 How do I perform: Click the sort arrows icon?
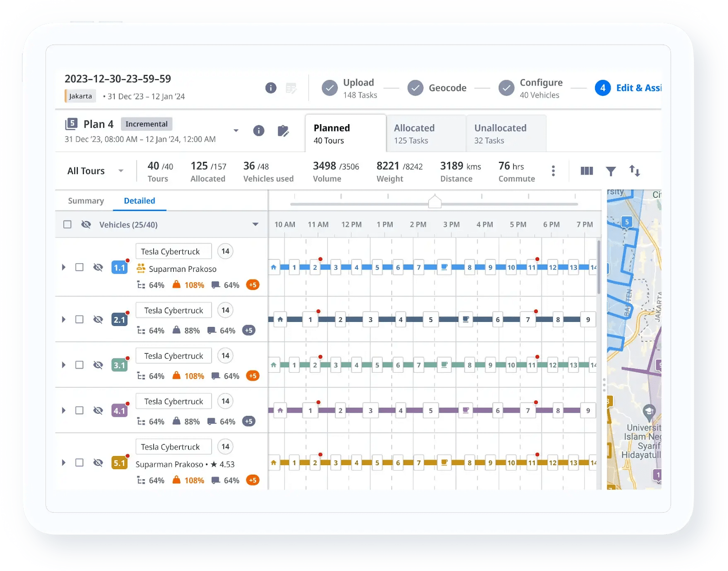click(x=635, y=171)
